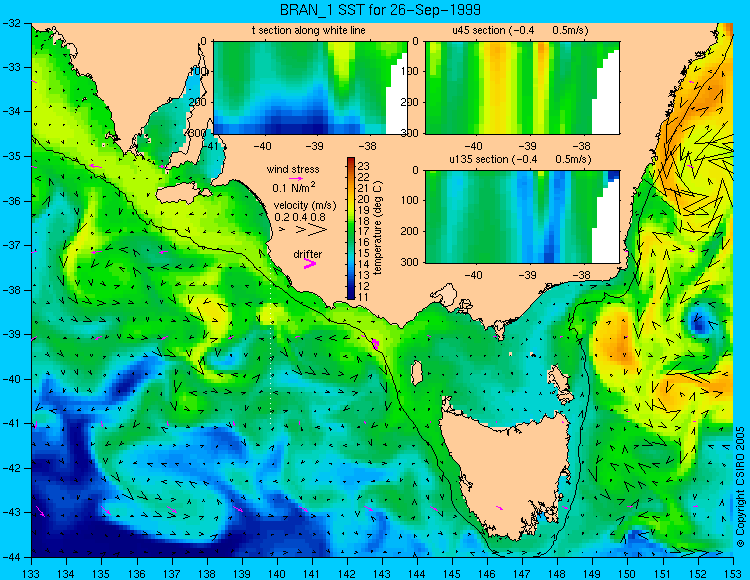The height and width of the screenshot is (580, 750).
Task: Select the 't section along white line' label
Action: [x=309, y=31]
